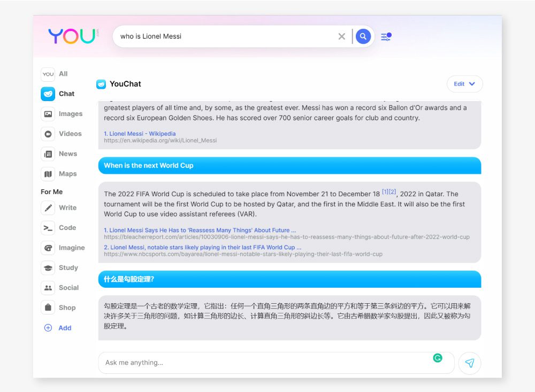Open the Maps search category

tap(48, 174)
